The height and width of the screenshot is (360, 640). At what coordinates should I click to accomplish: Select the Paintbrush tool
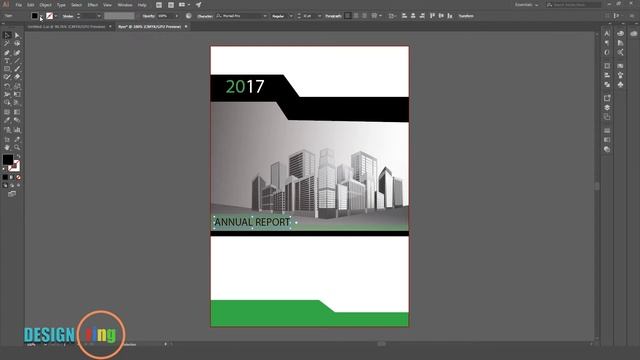17,69
